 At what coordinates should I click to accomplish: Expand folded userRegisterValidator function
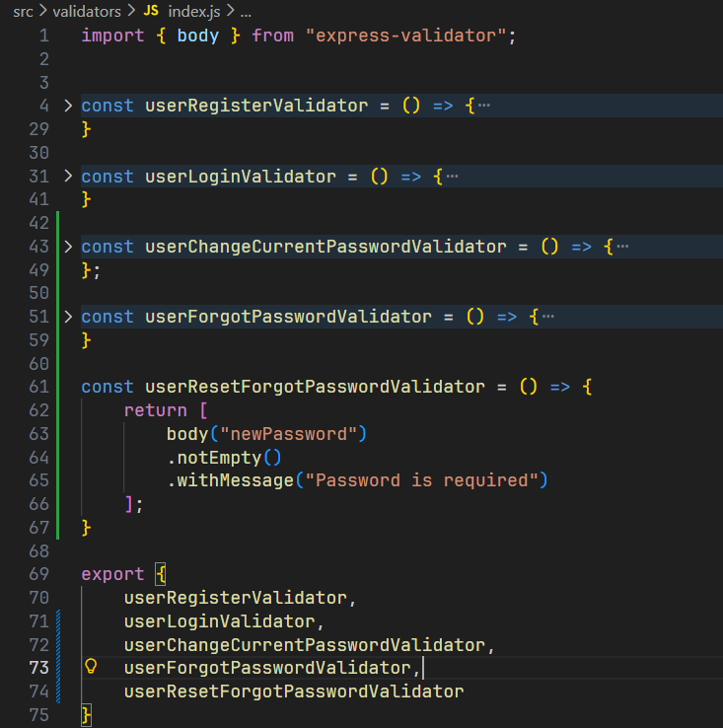tap(68, 106)
